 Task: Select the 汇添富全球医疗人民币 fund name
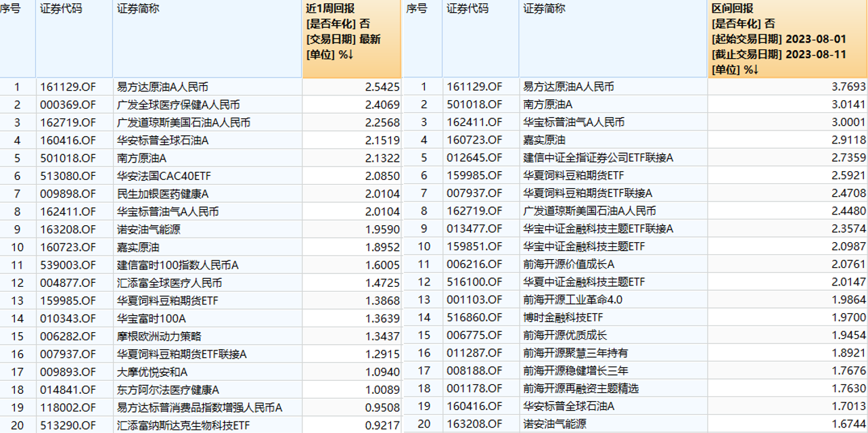(x=169, y=283)
